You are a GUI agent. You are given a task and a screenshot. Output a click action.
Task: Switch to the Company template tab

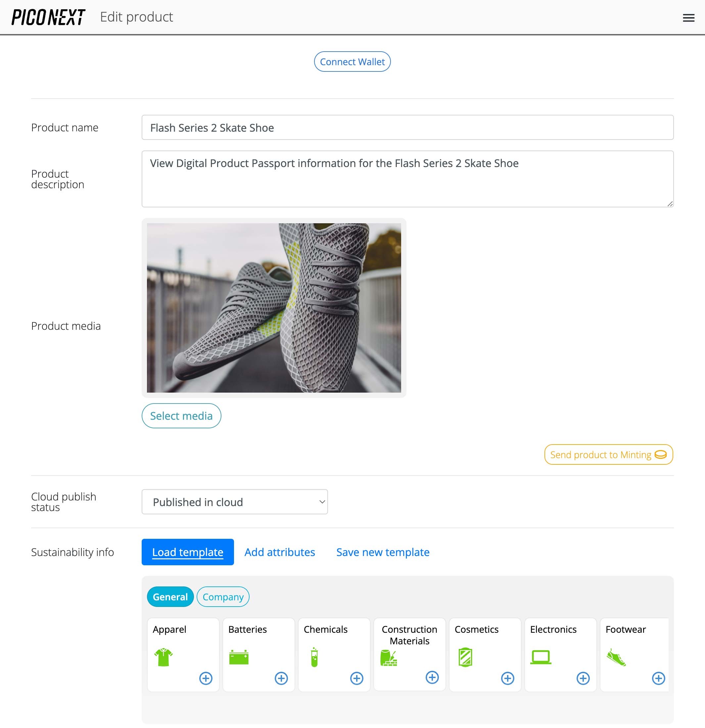[x=223, y=597]
